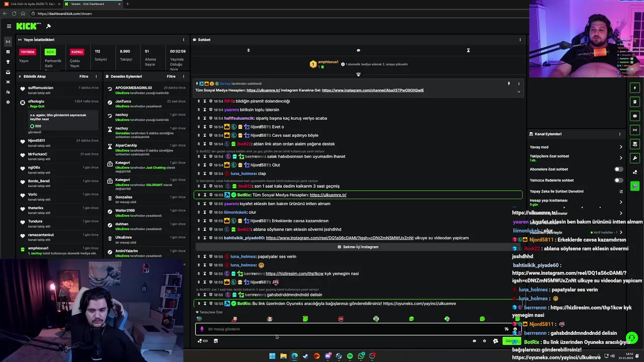Open Denetim Eylemleri panel three-dot menu
644x362 pixels.
tap(183, 76)
